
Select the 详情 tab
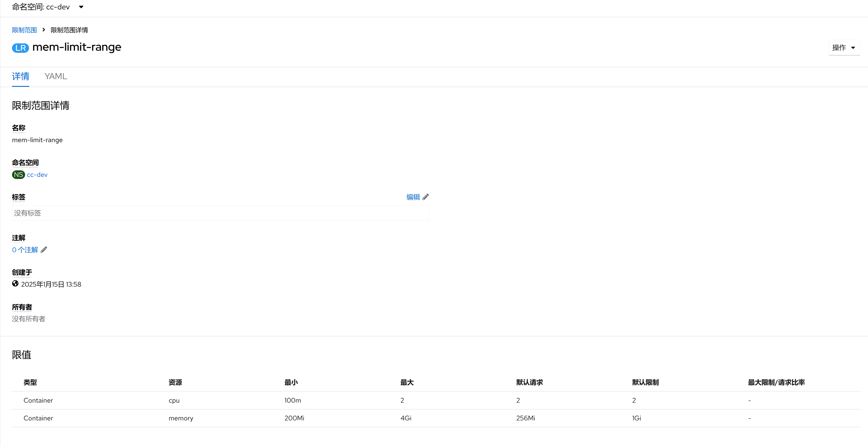(21, 76)
